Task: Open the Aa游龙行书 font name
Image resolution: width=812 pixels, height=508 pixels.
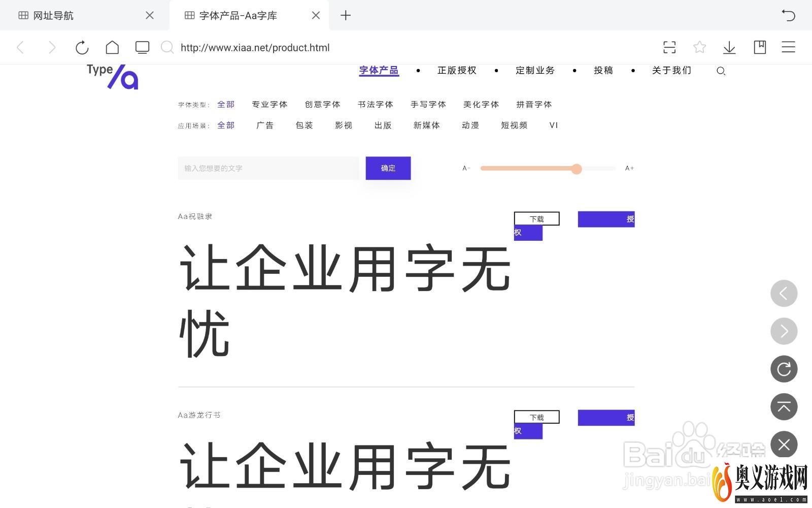Action: point(199,415)
